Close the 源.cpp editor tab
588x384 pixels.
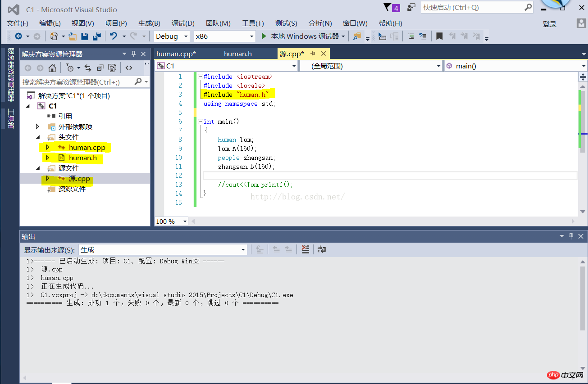pos(323,54)
